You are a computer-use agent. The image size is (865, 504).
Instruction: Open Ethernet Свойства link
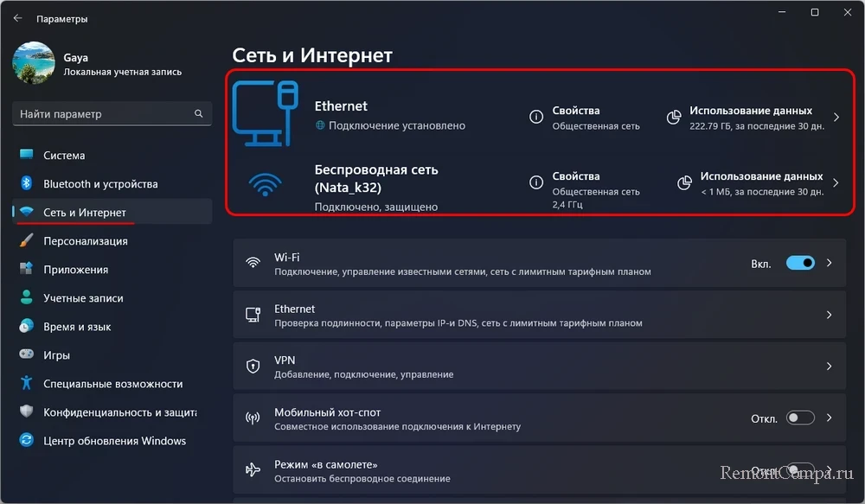576,111
